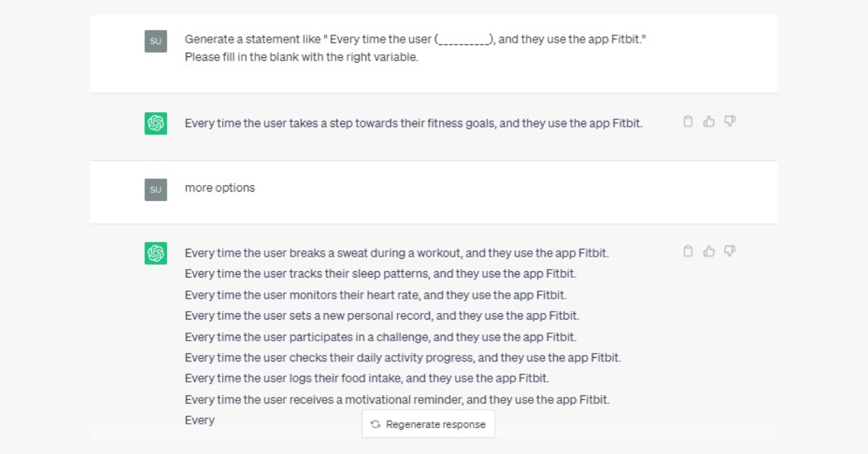Click the SU avatar next to 'Generate a statement'

156,41
